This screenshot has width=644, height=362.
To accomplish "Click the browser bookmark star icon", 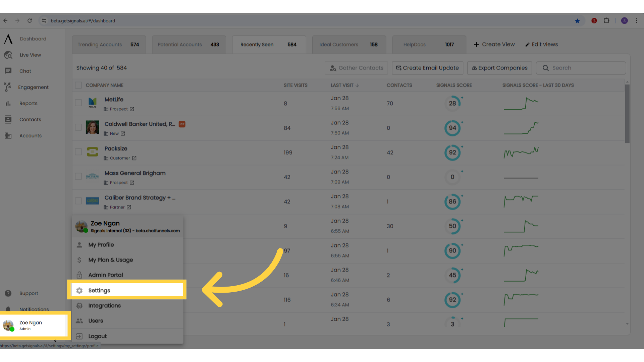I will pos(577,21).
